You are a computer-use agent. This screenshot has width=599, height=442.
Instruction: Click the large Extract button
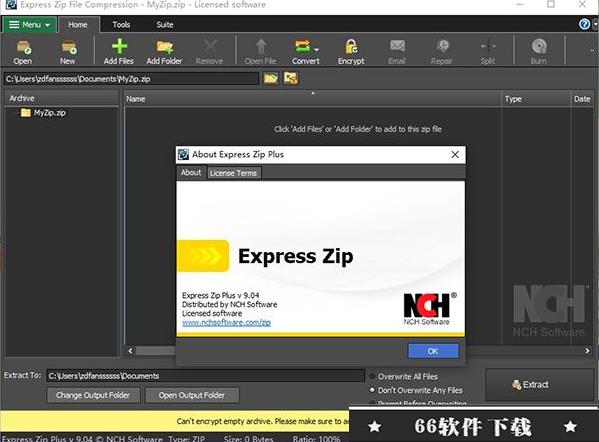[539, 384]
